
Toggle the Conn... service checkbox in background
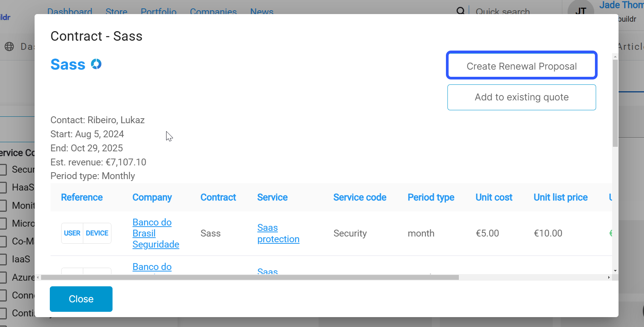pyautogui.click(x=3, y=295)
